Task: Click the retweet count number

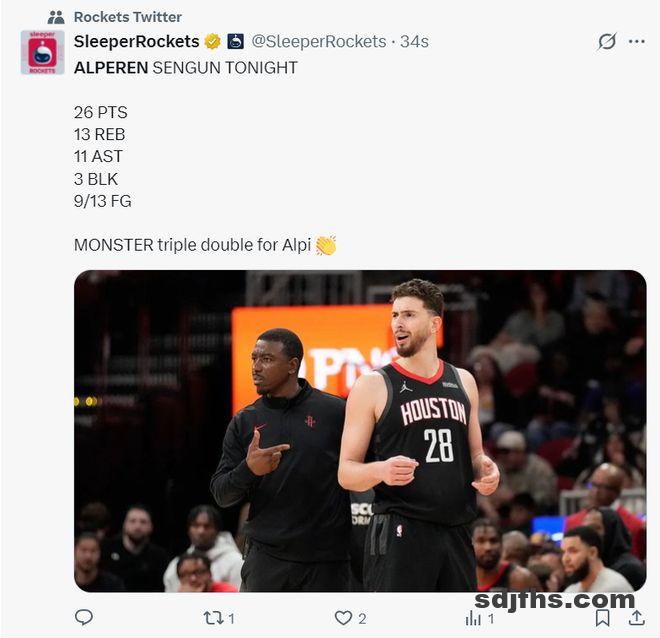Action: (x=231, y=618)
